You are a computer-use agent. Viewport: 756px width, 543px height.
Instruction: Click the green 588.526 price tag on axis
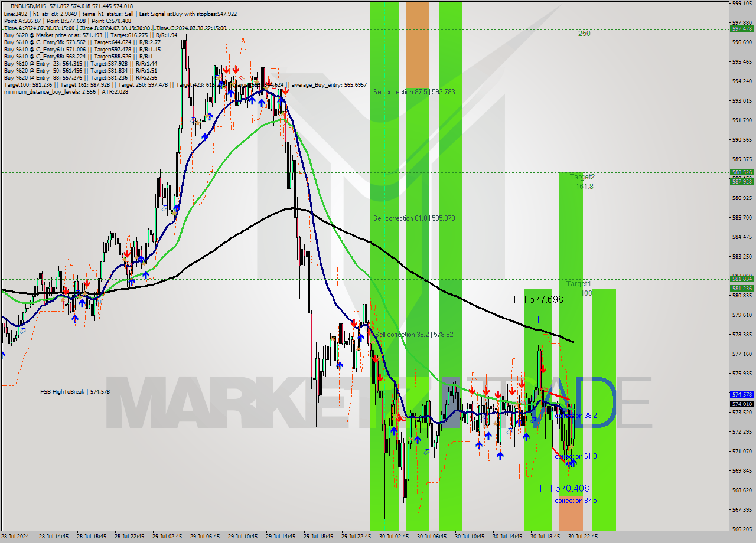742,172
